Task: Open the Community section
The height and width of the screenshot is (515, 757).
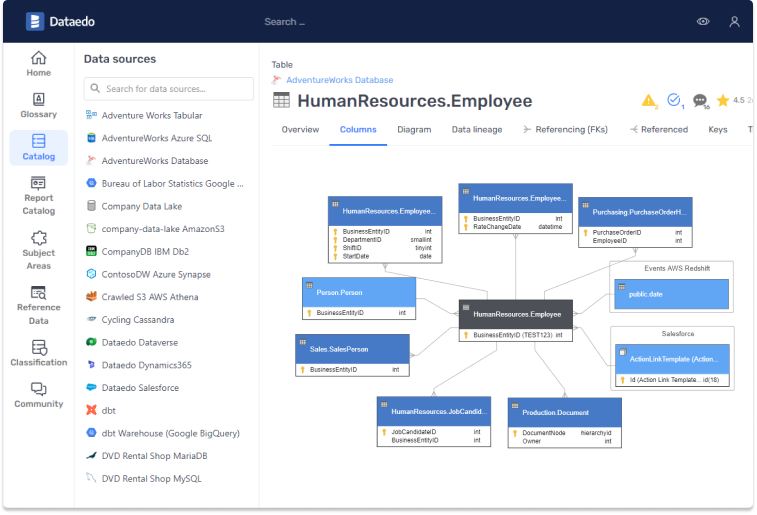Action: click(38, 395)
